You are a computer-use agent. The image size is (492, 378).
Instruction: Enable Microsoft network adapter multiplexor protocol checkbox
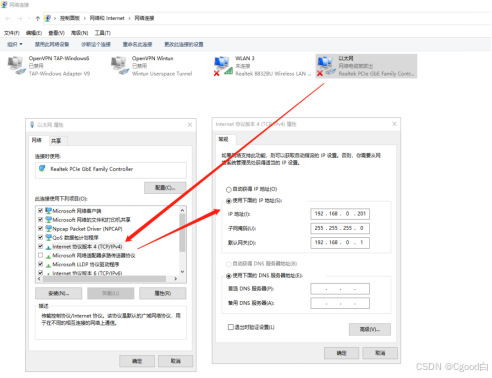[x=40, y=255]
